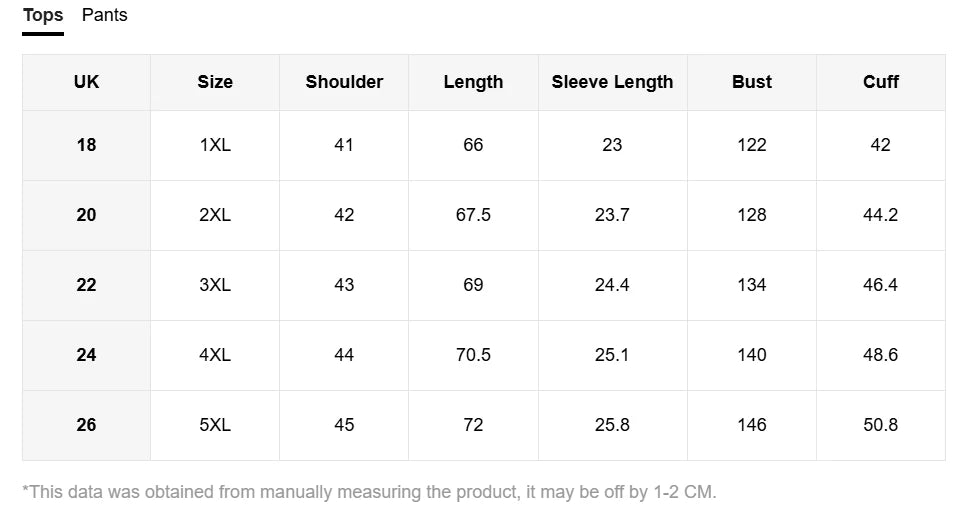Select the Tops tab
The width and height of the screenshot is (970, 516).
(x=43, y=15)
